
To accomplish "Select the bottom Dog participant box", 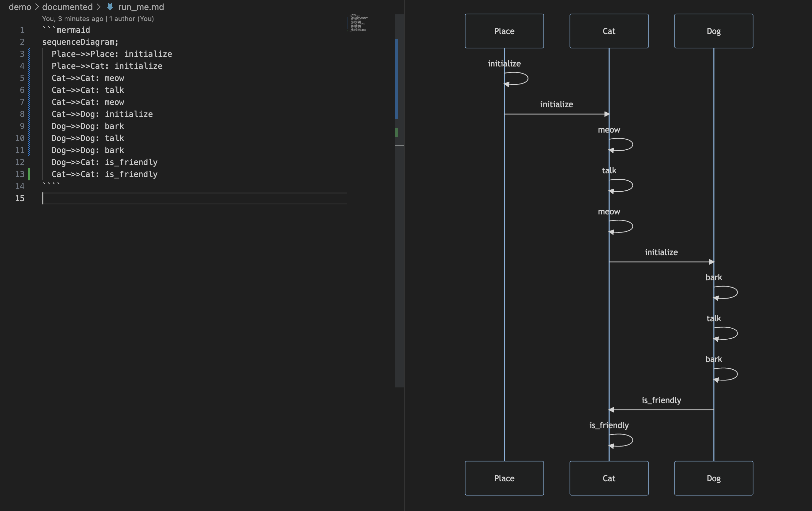I will 714,478.
